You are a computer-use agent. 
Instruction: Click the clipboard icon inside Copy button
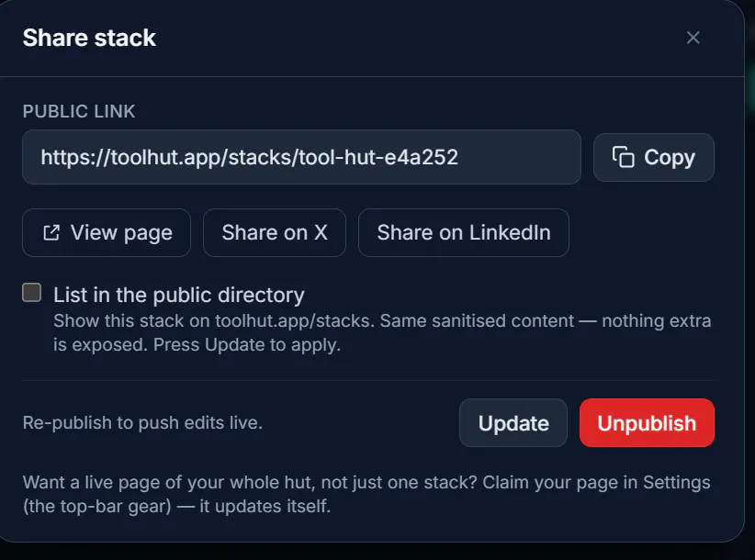coord(623,157)
